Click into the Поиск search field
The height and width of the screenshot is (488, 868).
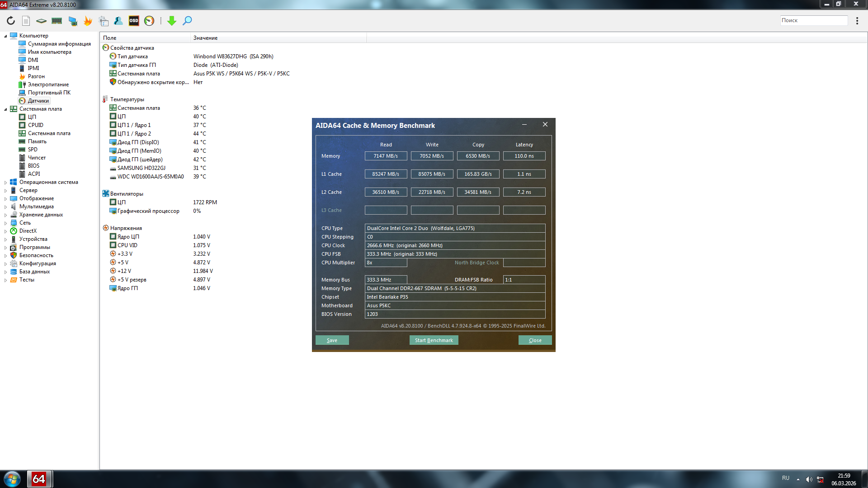click(813, 20)
